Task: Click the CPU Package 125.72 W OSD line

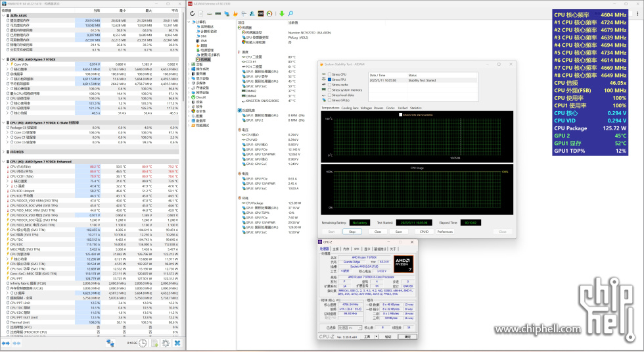Action: 590,128
